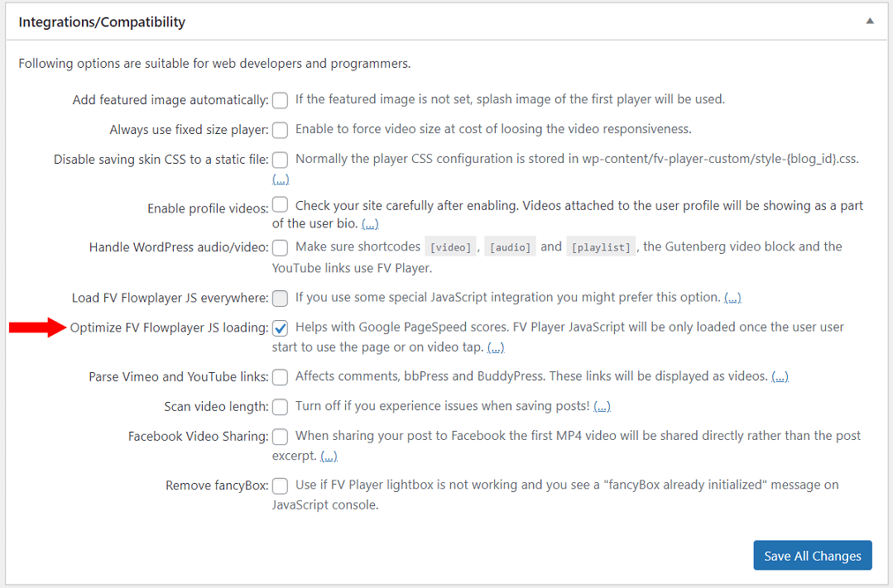Expand (...) link after Facebook excerpt text
Viewport: 893px width, 588px height.
tap(329, 456)
